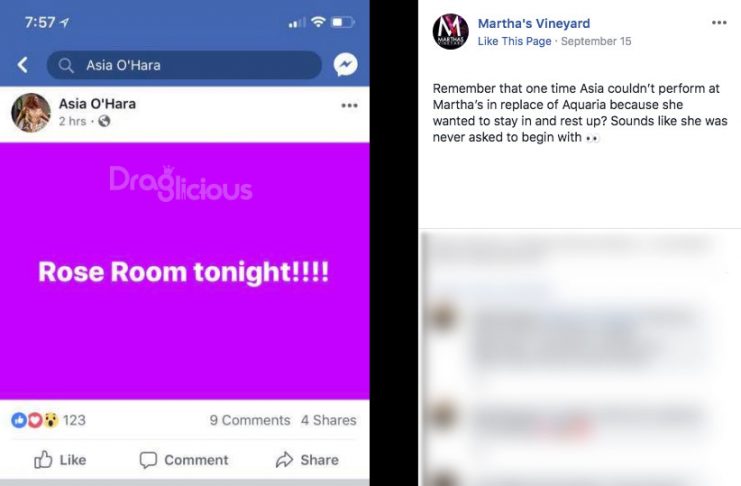
Task: Share the Rose Room post
Action: pyautogui.click(x=307, y=460)
